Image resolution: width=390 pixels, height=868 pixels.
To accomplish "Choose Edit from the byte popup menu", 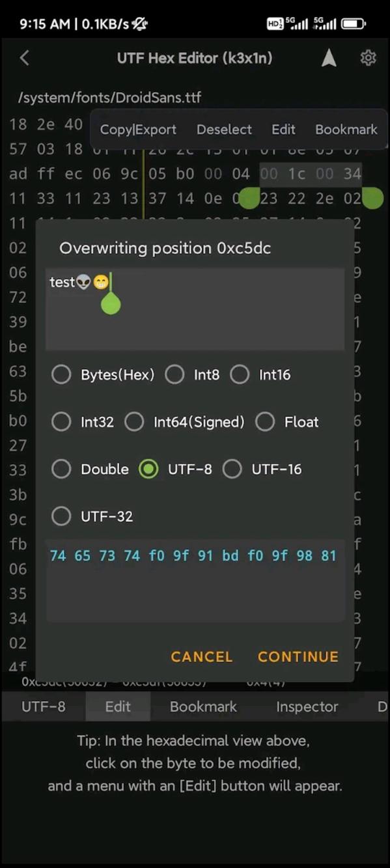I will point(283,129).
